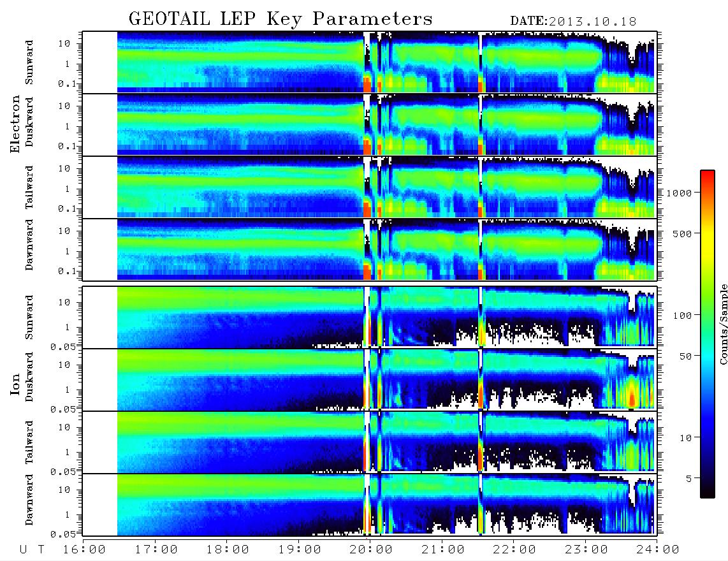This screenshot has width=728, height=561.
Task: Click the "0.05" energy tick of Ion Dawnward
Action: (x=65, y=534)
